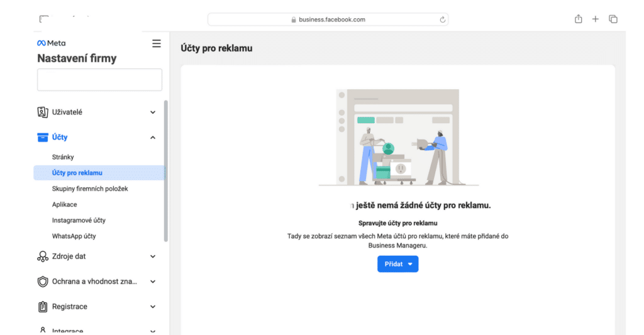644x335 pixels.
Task: Expand the Zdroje dat chevron
Action: (x=153, y=256)
